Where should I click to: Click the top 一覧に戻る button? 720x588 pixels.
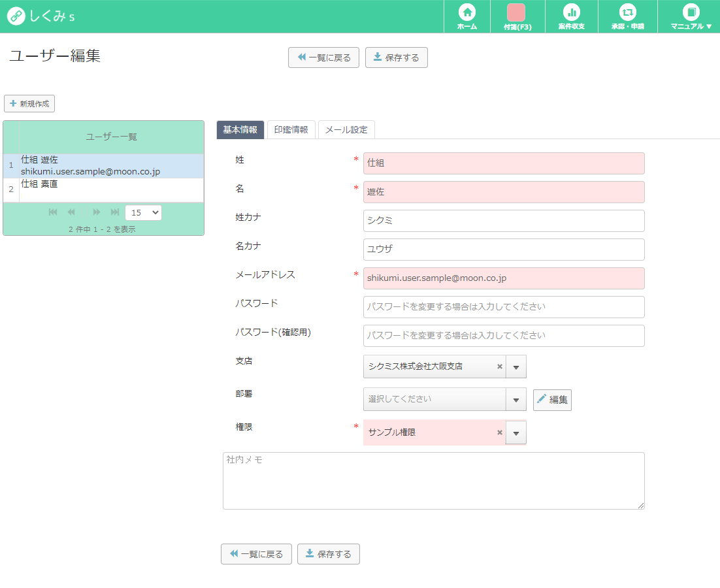[x=323, y=57]
